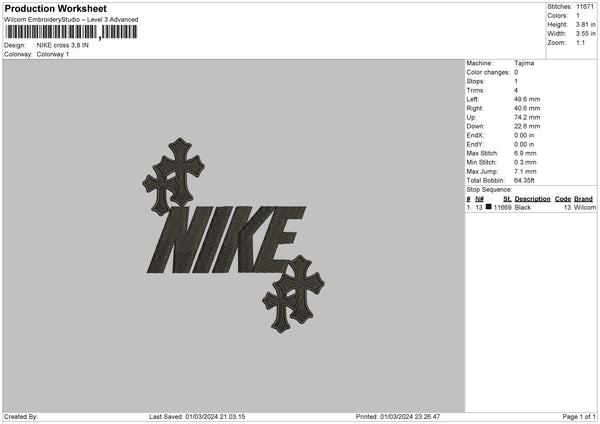Click the Zoom value 1:1
Viewport: 600px width, 424px height.
point(580,42)
